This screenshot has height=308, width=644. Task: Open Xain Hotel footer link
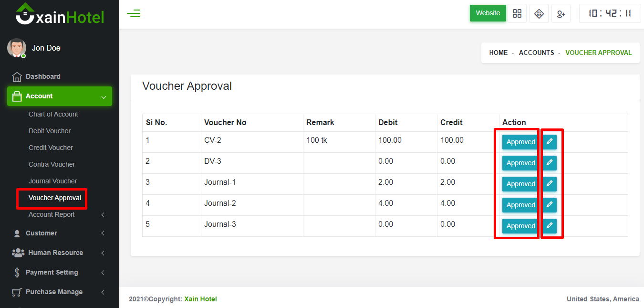pyautogui.click(x=200, y=299)
